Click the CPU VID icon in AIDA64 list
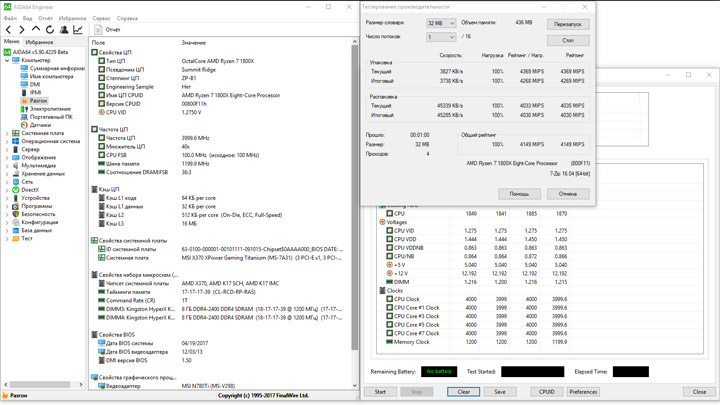This screenshot has height=405, width=720. (x=101, y=112)
